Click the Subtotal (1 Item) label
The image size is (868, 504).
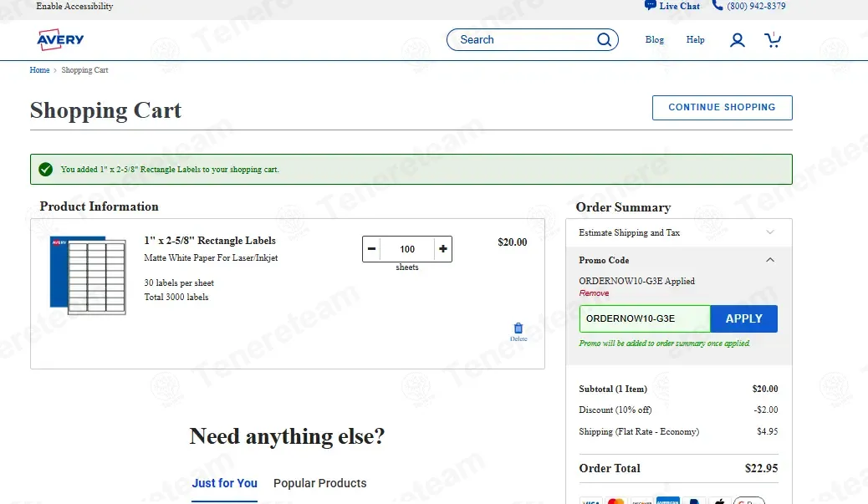click(x=613, y=389)
